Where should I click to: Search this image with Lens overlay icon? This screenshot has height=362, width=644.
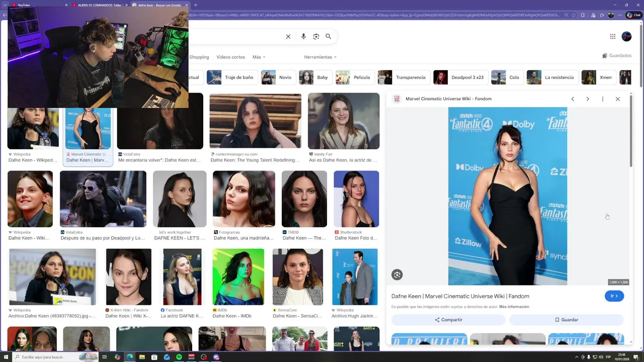397,275
